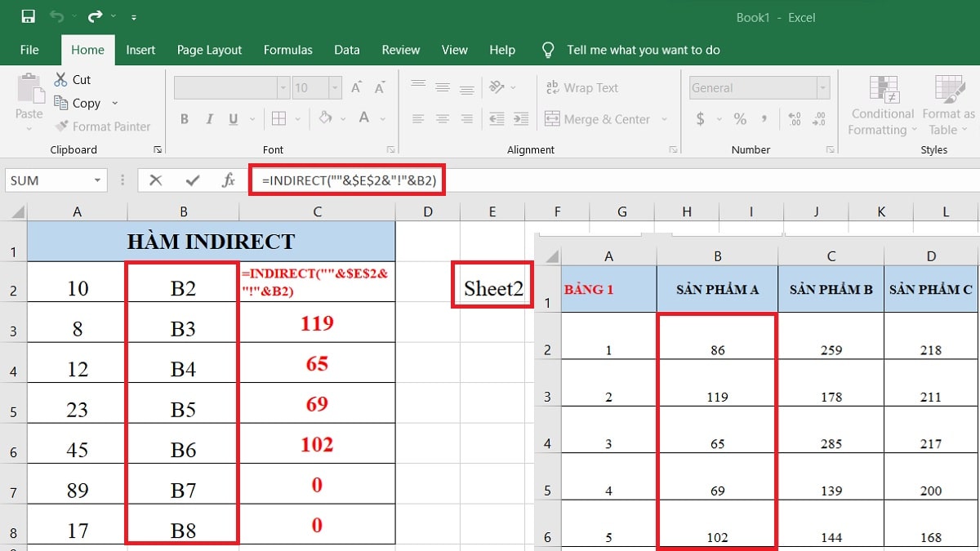Cancel the formula with the X icon
The height and width of the screenshot is (551, 980).
point(155,179)
